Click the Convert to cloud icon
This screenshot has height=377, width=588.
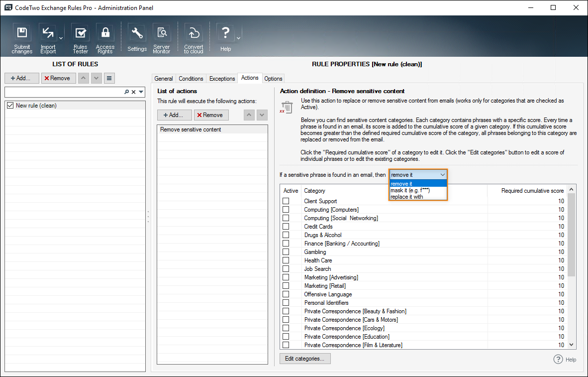tap(194, 39)
